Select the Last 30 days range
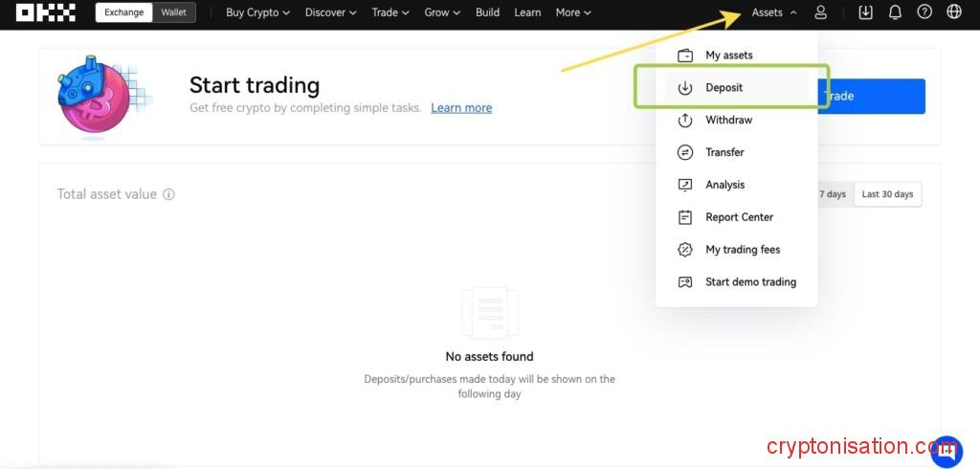 point(887,194)
